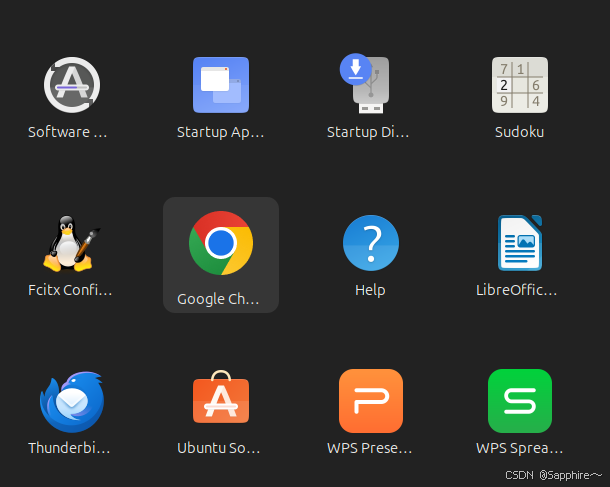Screen dimensions: 610x487
Task: Click the "Thunderbi..." label
Action: [x=69, y=448]
